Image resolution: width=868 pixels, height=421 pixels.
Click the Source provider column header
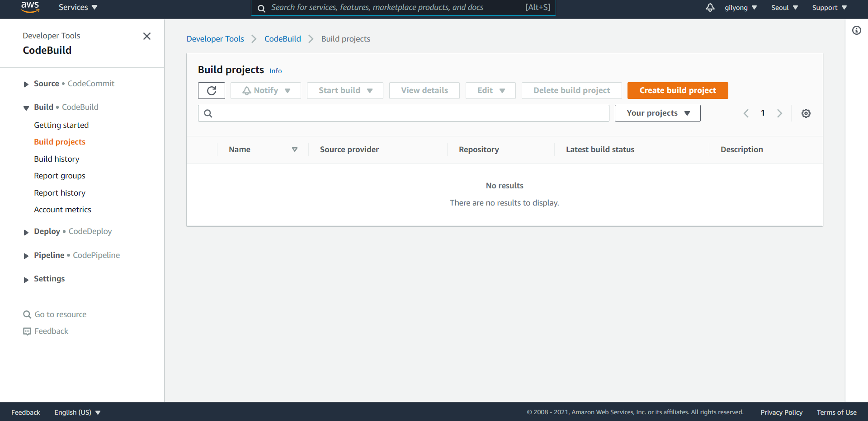pyautogui.click(x=349, y=150)
